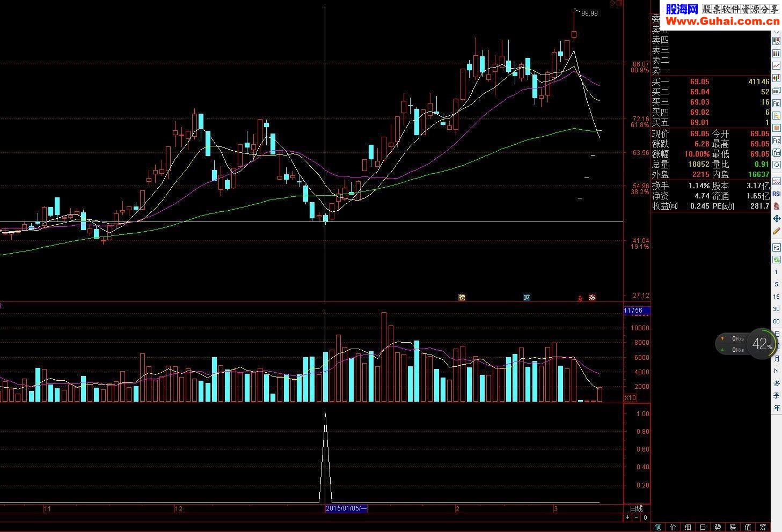Switch to 5-minute period

tap(776, 284)
